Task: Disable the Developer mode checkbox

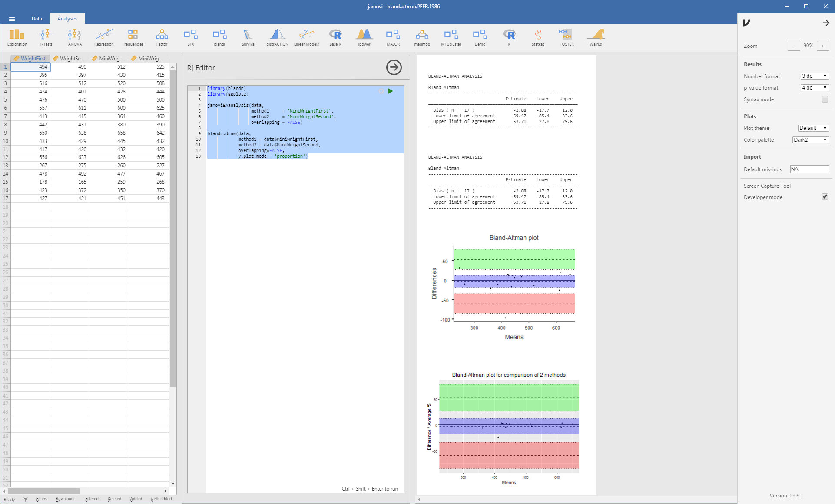Action: tap(825, 197)
